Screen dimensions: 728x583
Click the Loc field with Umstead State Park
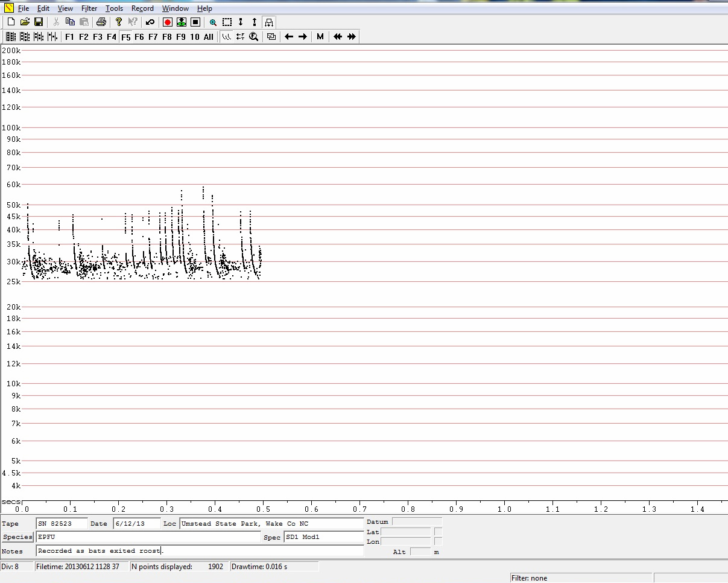271,524
